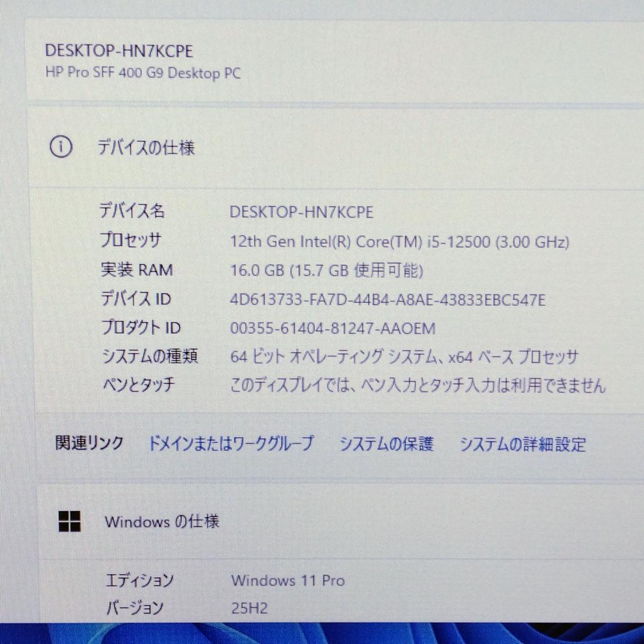Collapse the デバイスの仕様 section header

[337, 147]
